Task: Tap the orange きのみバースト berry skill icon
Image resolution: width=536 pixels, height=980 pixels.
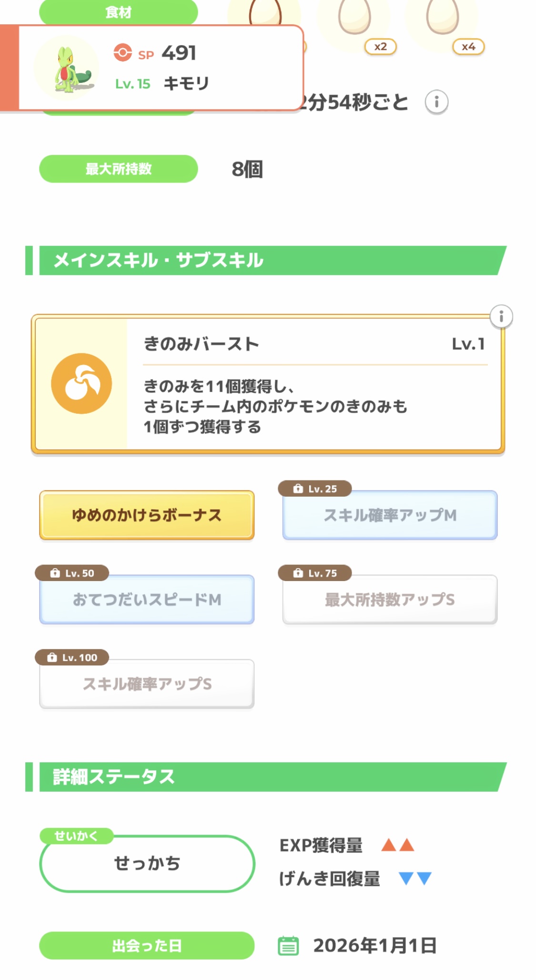Action: coord(81,384)
